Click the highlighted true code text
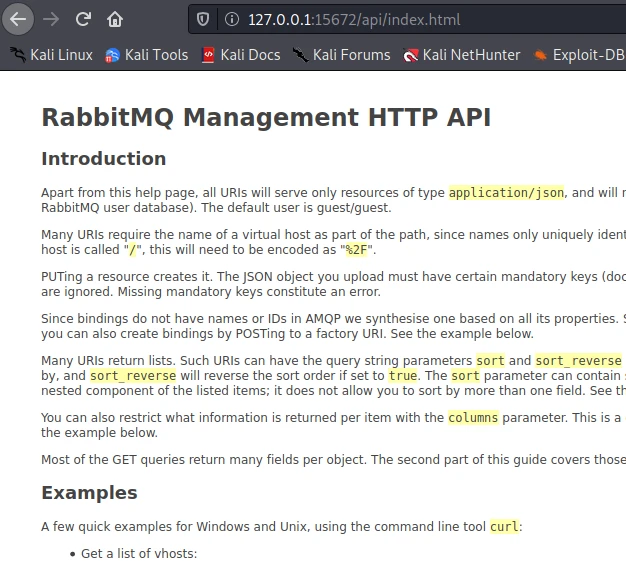This screenshot has height=567, width=626. 403,376
